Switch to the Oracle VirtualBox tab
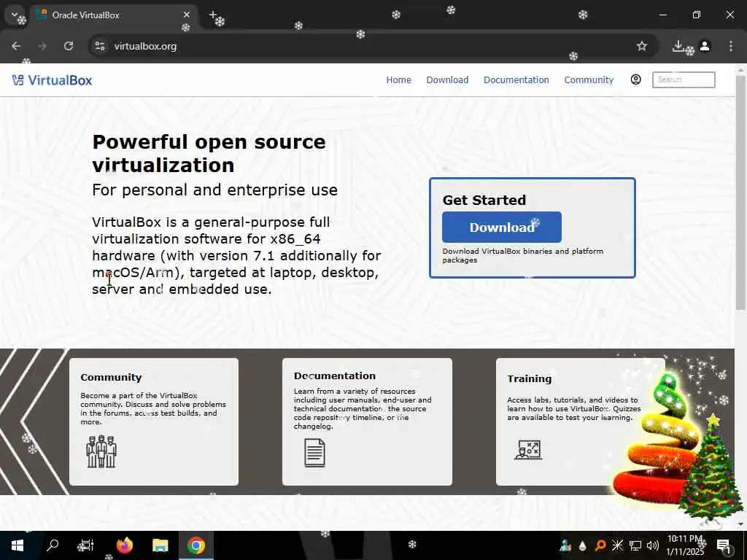 (113, 15)
